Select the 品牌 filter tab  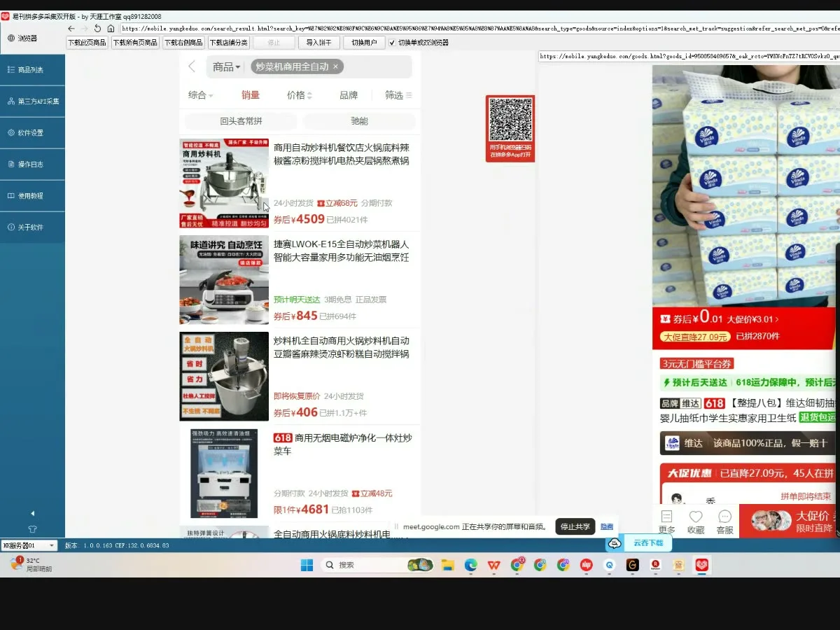click(x=349, y=95)
